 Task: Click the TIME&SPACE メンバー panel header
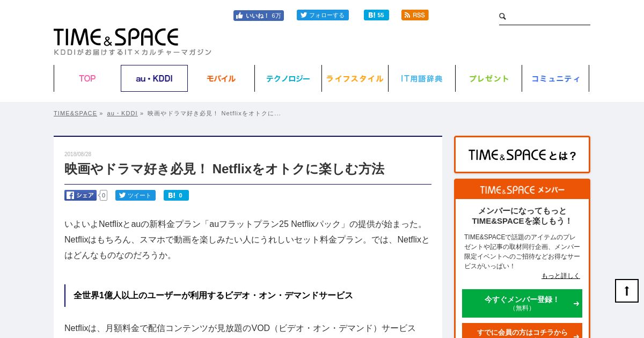[x=522, y=190]
